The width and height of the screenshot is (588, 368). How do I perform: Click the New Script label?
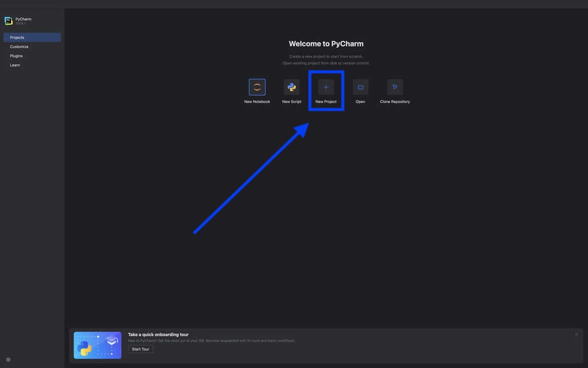292,101
